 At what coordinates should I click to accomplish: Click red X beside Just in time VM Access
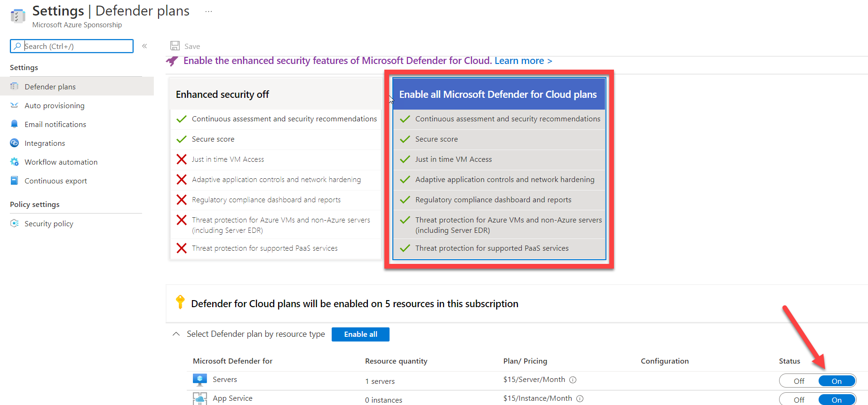pyautogui.click(x=182, y=159)
